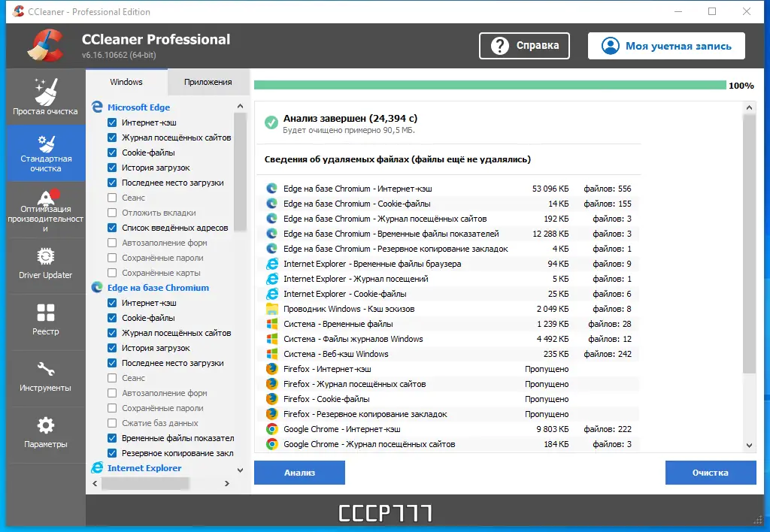Click results list scroll up arrow

tap(749, 107)
